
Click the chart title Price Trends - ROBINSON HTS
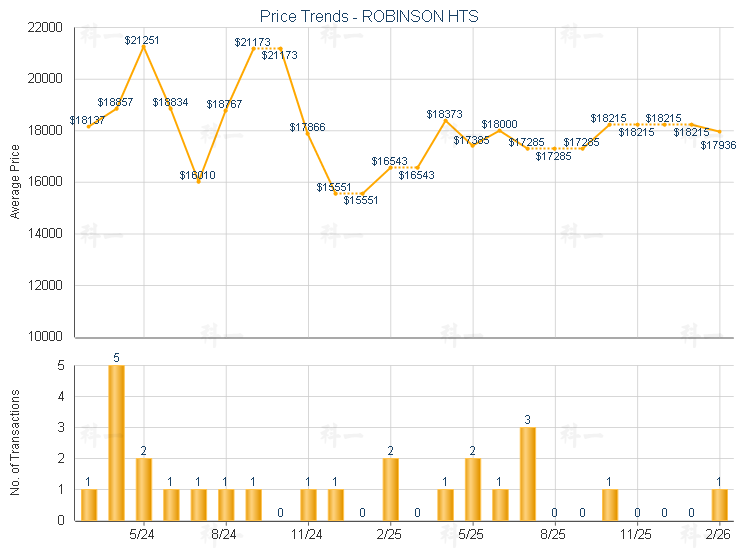point(371,16)
